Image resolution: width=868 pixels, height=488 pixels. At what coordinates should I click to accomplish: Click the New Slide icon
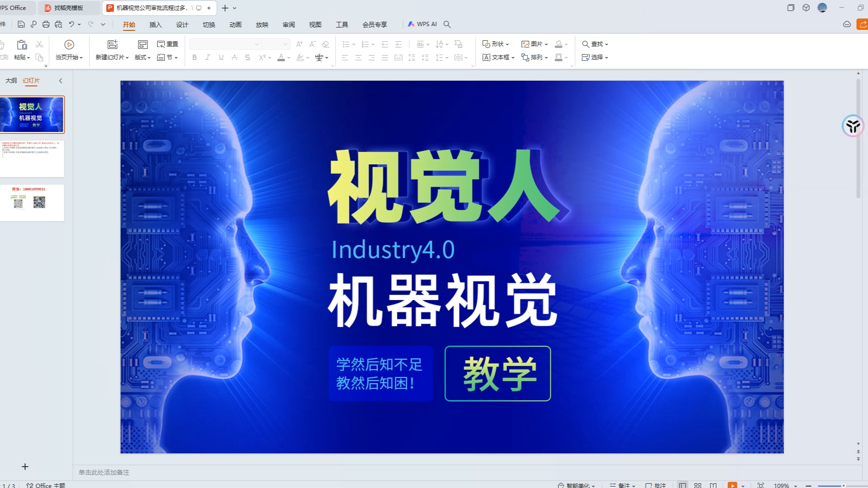pos(113,45)
